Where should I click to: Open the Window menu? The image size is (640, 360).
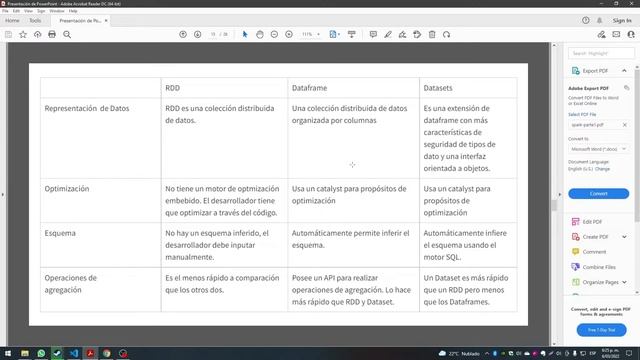coord(57,11)
